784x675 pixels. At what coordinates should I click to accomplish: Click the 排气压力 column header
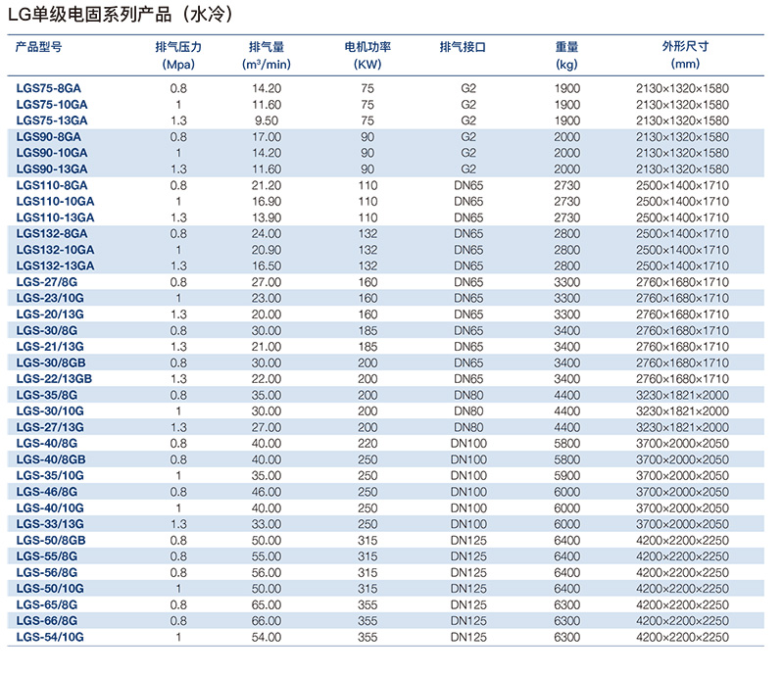(178, 47)
